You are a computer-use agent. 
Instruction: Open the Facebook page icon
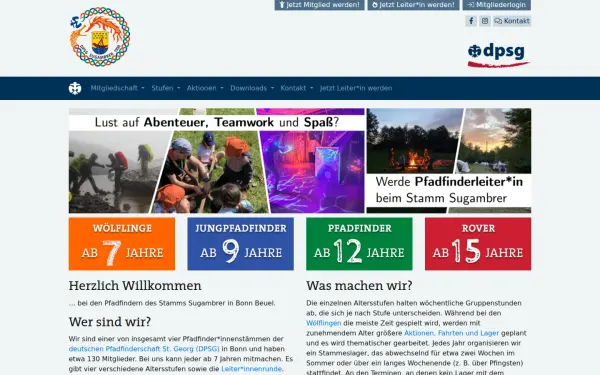pyautogui.click(x=471, y=21)
